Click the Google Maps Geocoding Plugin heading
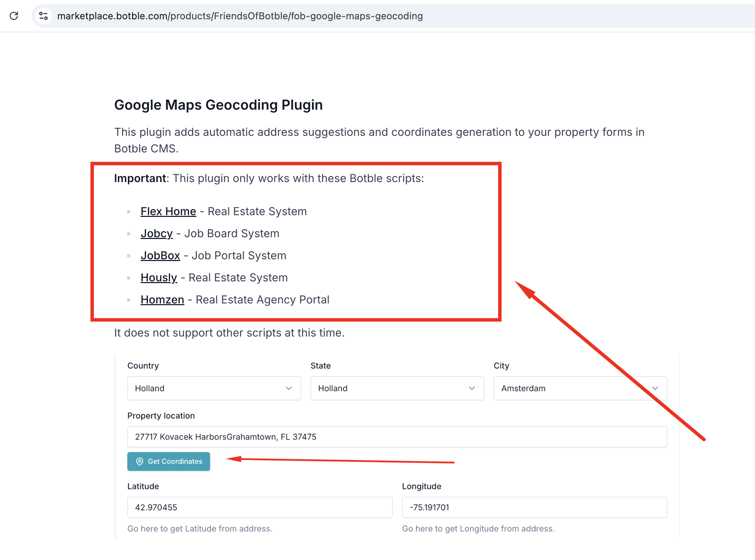The image size is (755, 560). tap(219, 105)
